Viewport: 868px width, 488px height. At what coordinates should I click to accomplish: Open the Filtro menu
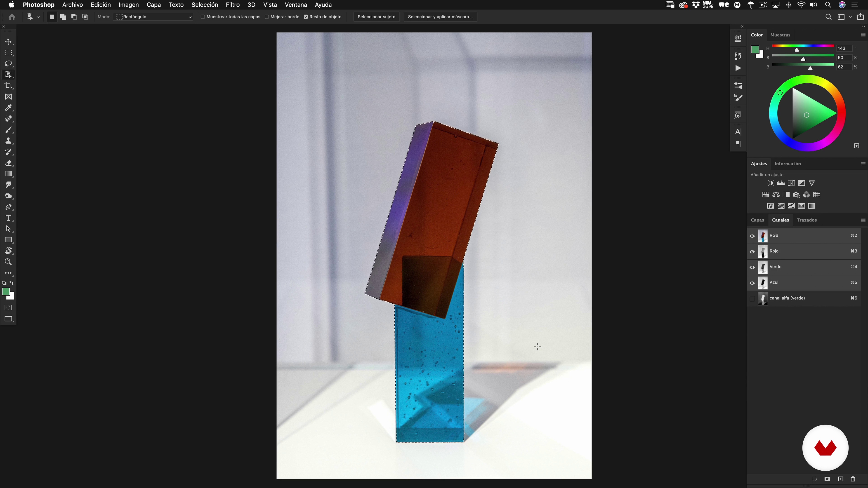coord(233,5)
